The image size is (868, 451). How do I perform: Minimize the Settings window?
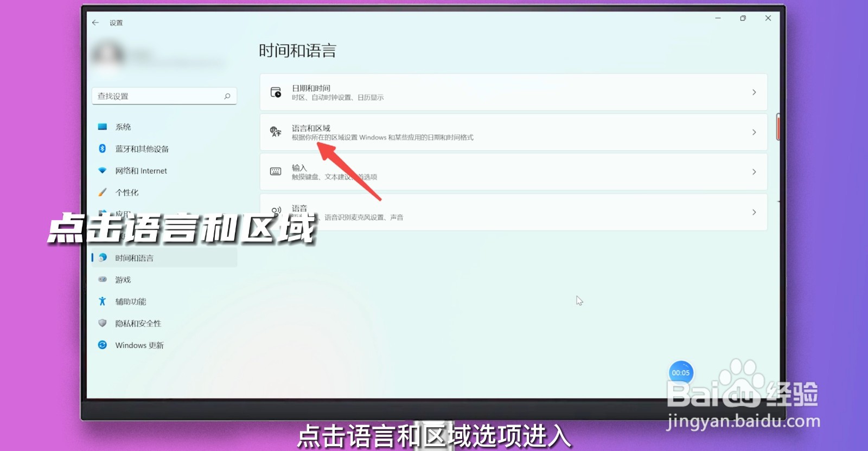718,18
